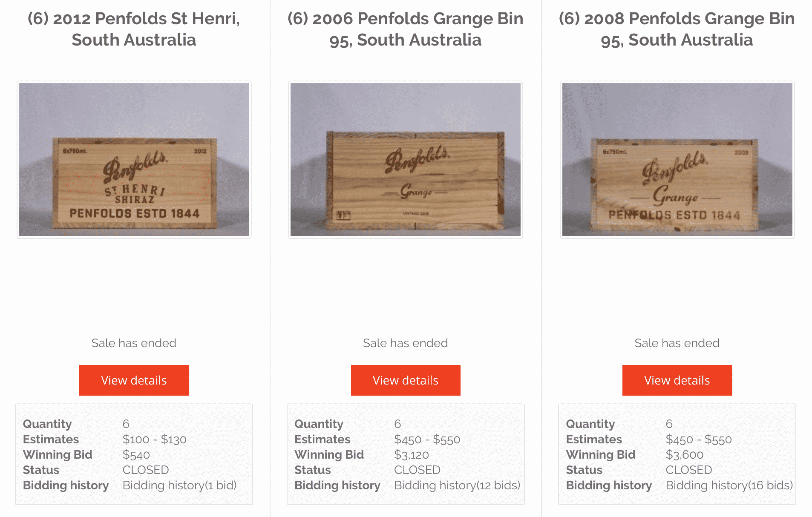Image resolution: width=812 pixels, height=517 pixels.
Task: Click the St Henri Shiraz crate photo
Action: 134,160
